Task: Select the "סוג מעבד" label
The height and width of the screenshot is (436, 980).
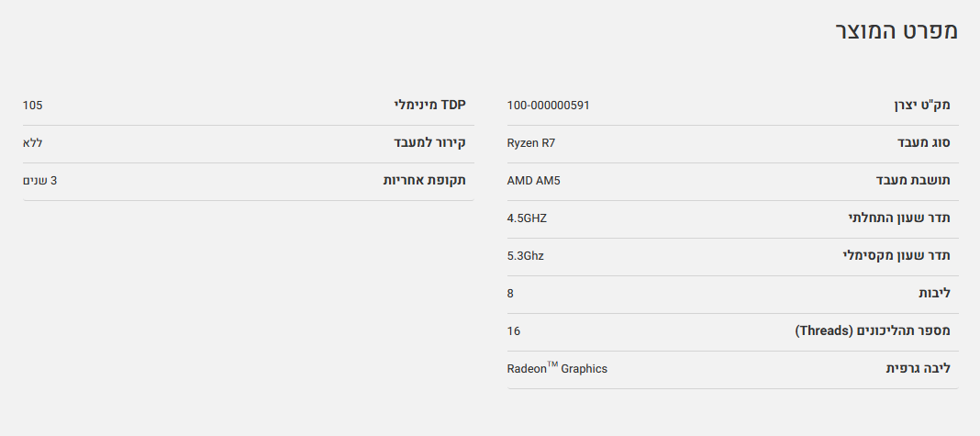Action: [923, 143]
